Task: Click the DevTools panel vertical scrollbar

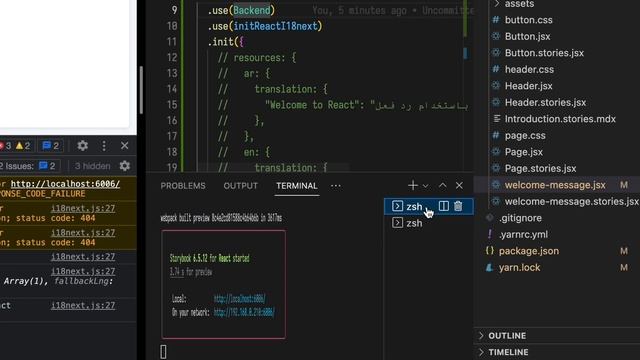Action: pyautogui.click(x=141, y=90)
